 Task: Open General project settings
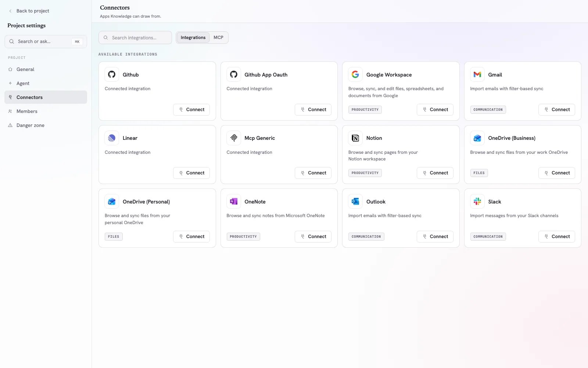[x=46, y=69]
